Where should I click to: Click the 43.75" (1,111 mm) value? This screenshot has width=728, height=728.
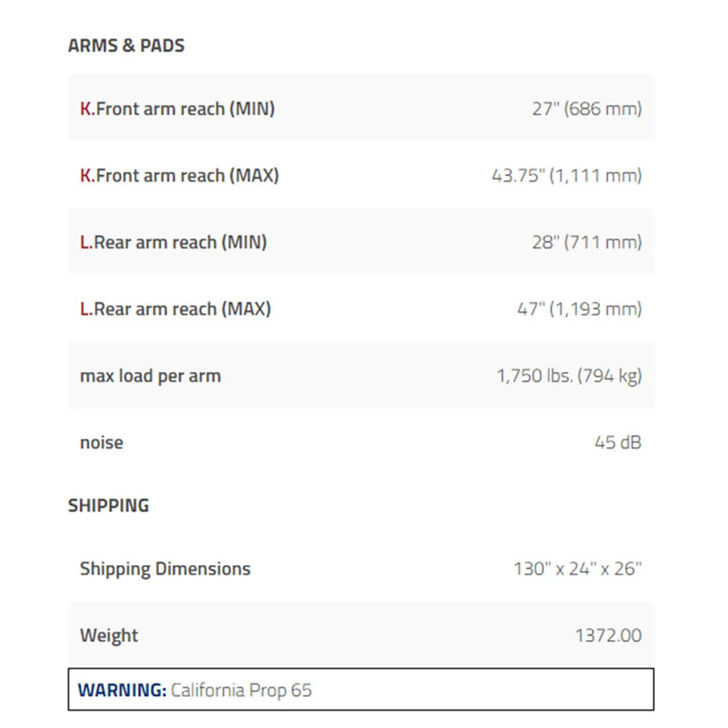point(567,175)
